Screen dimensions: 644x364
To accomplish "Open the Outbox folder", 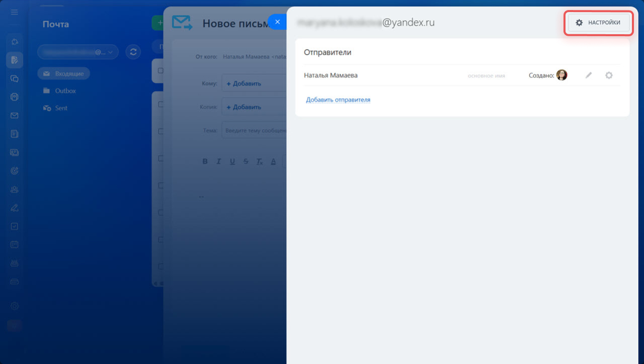I will pos(65,91).
